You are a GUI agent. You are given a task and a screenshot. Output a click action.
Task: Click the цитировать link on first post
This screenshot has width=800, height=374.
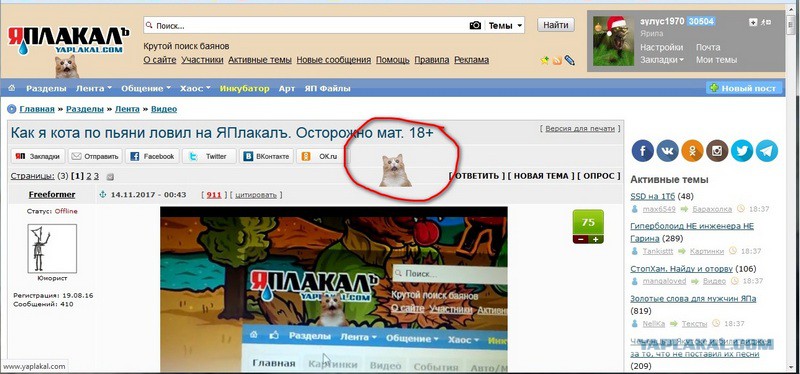pos(256,195)
